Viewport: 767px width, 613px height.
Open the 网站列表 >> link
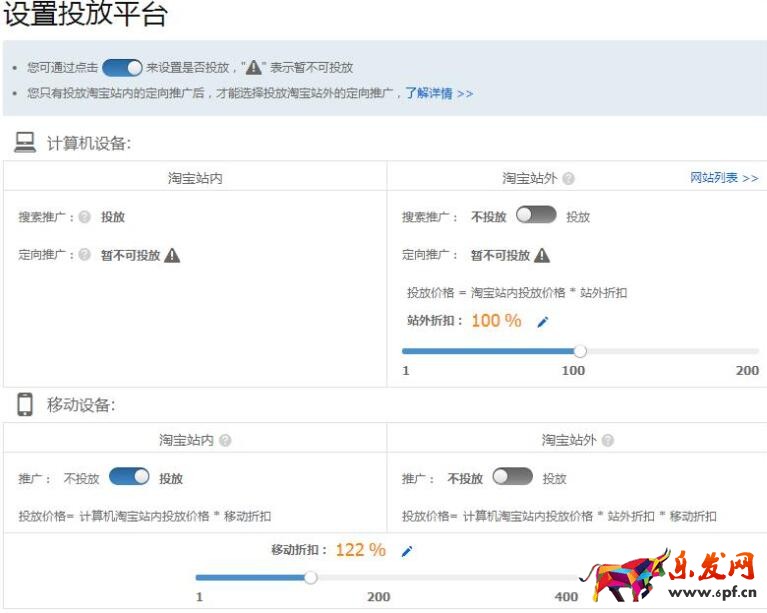tap(724, 178)
